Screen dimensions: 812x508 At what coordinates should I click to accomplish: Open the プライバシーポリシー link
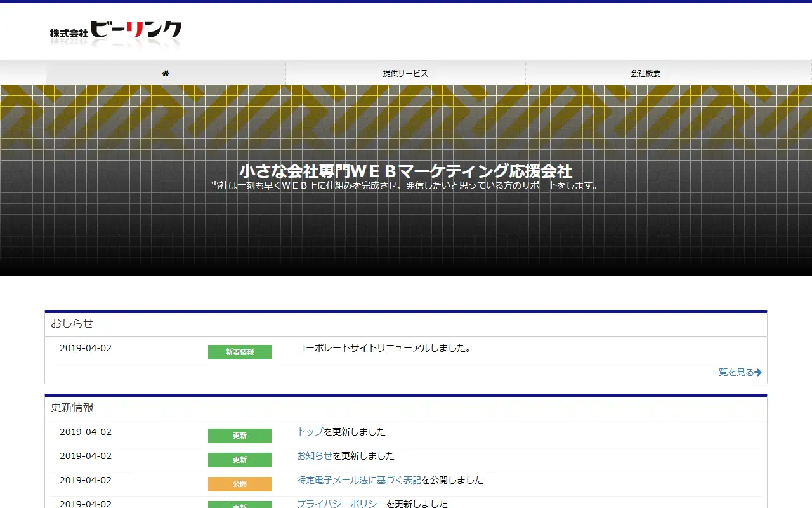click(x=341, y=504)
